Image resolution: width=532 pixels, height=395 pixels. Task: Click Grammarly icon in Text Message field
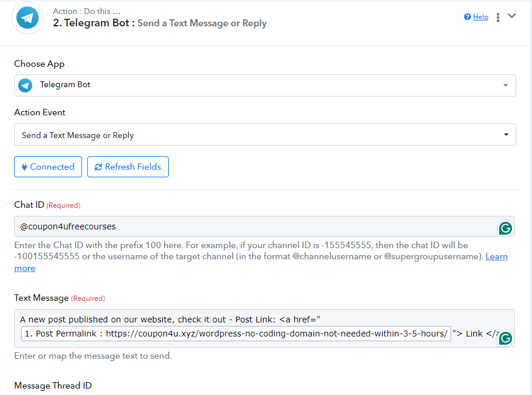click(x=505, y=338)
